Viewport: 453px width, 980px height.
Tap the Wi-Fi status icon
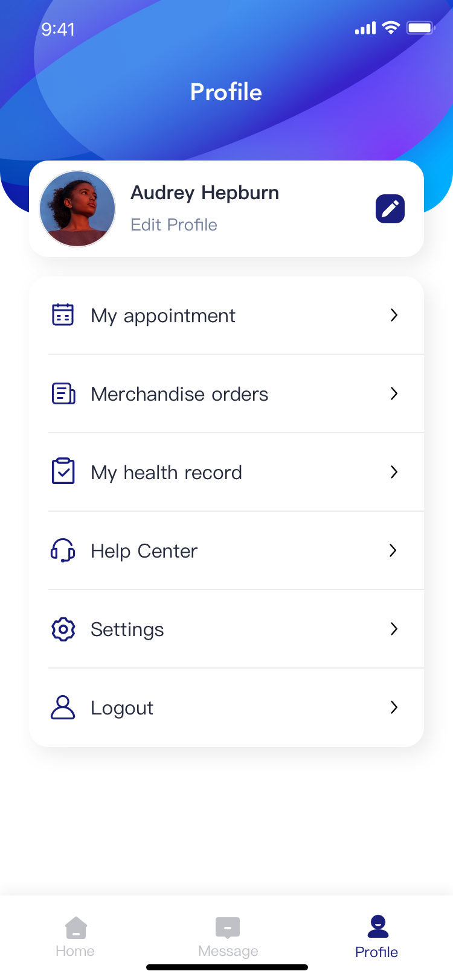pos(391,28)
